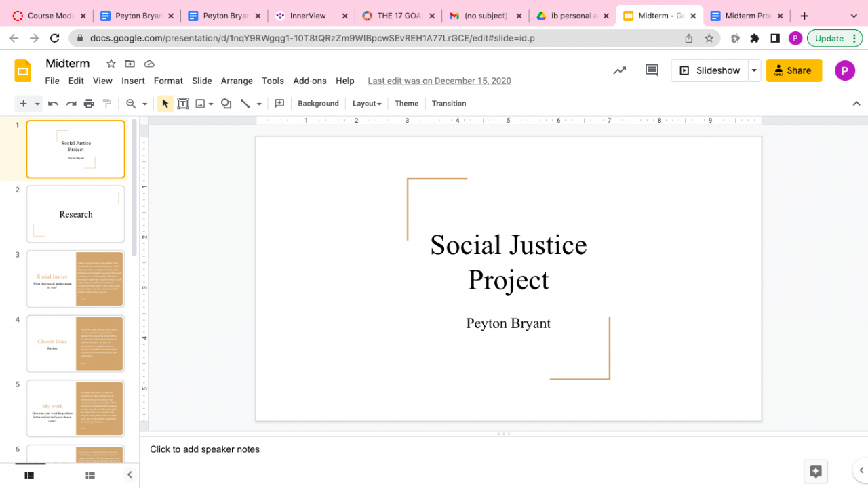Switch to grid view of slides
The image size is (868, 488).
tap(90, 476)
